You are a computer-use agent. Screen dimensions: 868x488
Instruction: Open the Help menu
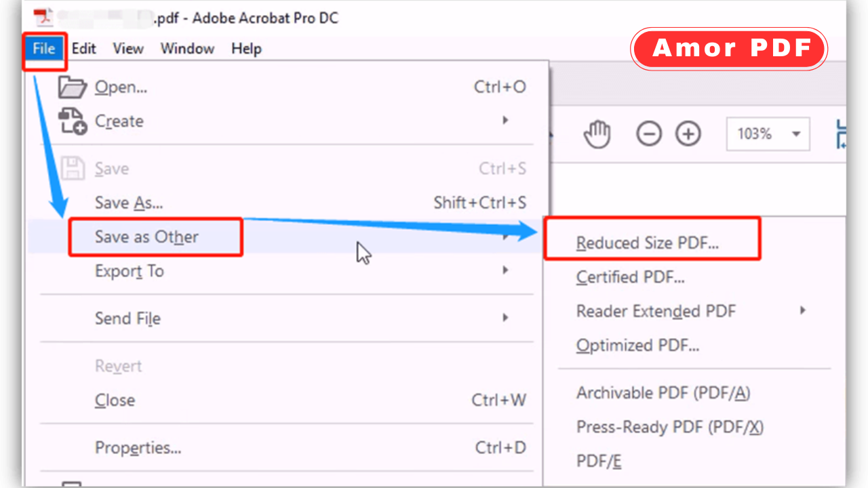[x=245, y=48]
